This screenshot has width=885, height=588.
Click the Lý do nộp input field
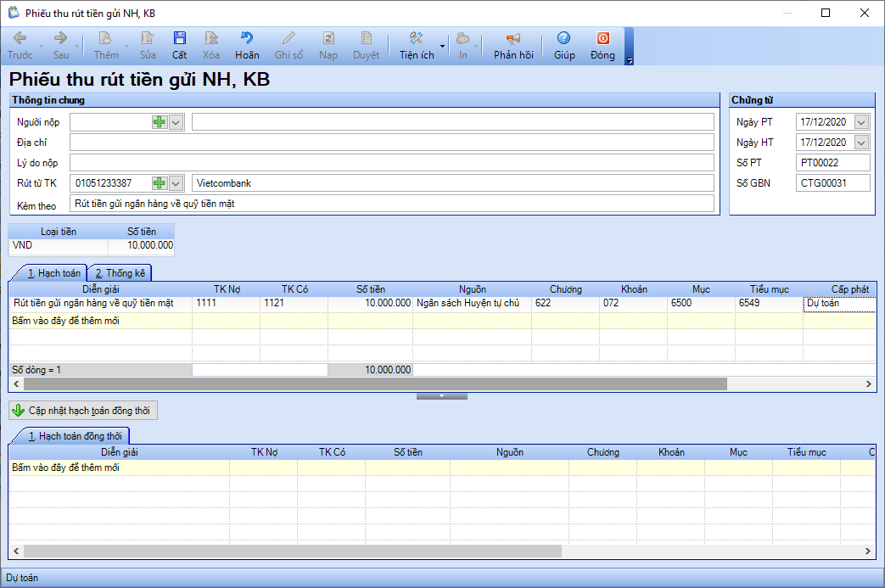point(392,163)
